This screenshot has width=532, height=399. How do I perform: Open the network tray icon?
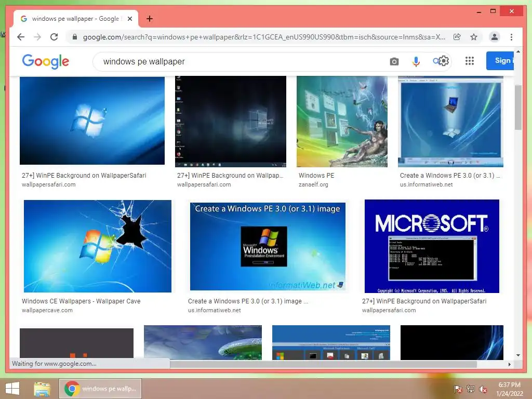pyautogui.click(x=471, y=389)
